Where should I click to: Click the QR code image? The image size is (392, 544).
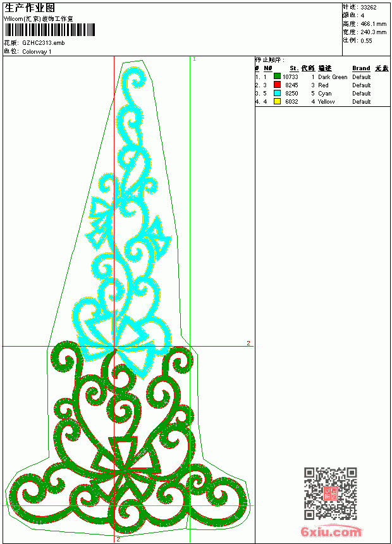331,493
